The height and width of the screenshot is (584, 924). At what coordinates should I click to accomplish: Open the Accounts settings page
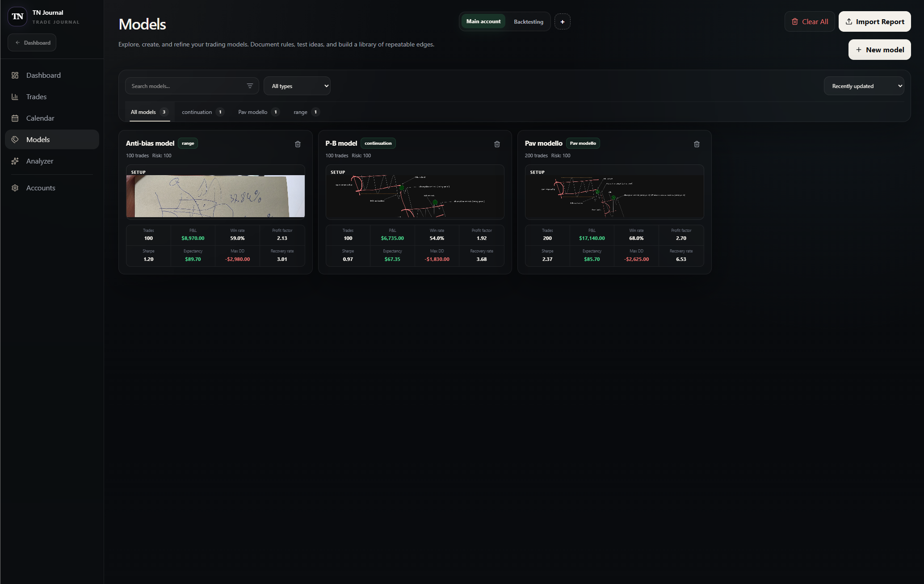point(52,188)
